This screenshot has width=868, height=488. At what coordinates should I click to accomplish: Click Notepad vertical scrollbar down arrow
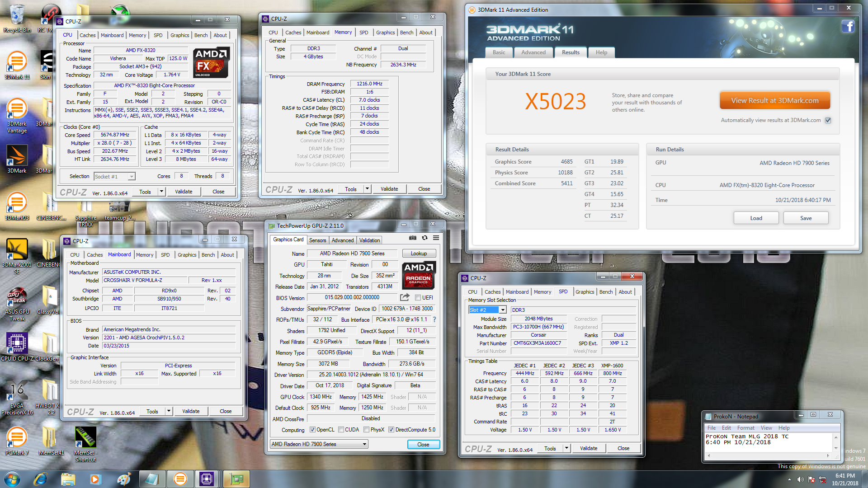pos(836,448)
